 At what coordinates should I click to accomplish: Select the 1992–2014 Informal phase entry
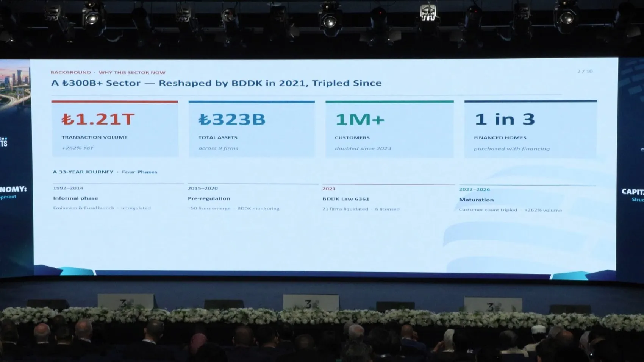pos(102,198)
